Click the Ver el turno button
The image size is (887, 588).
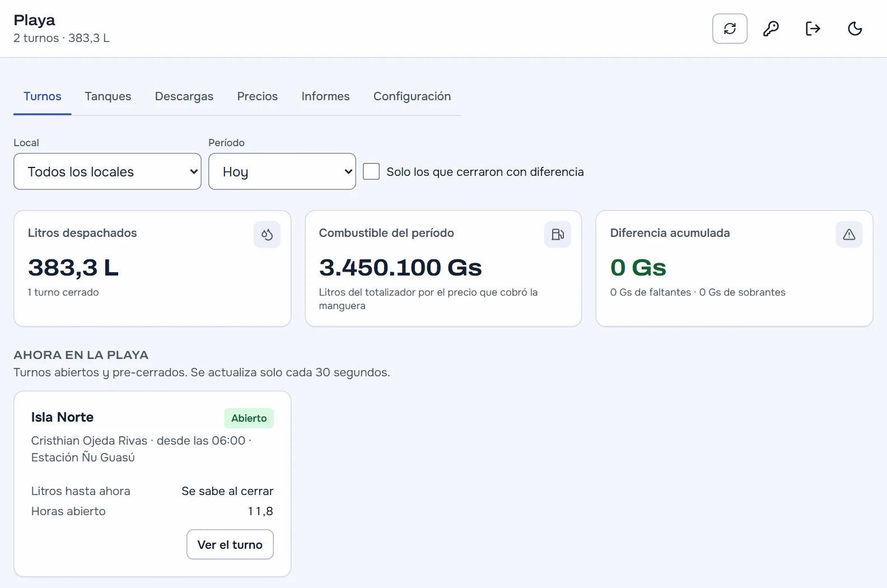click(230, 544)
